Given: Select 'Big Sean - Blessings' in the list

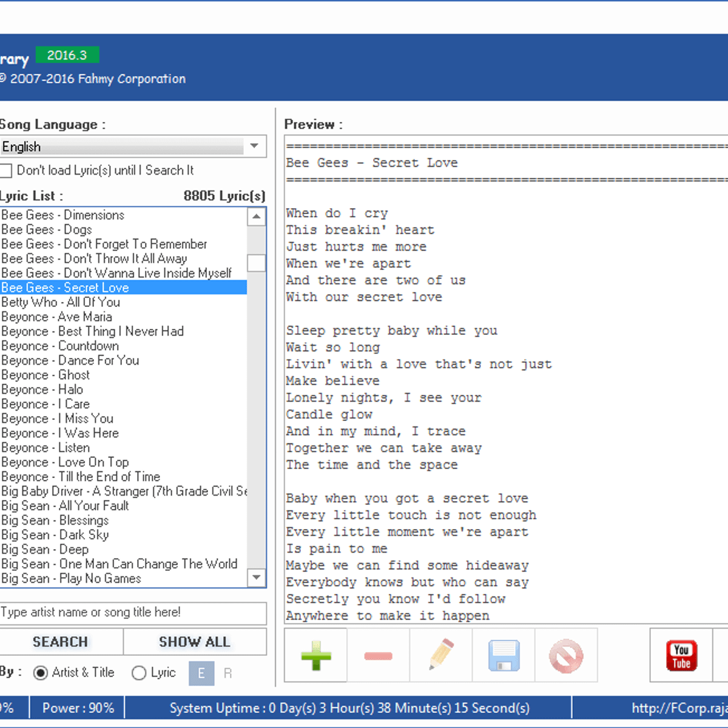Looking at the screenshot, I should 124,521.
